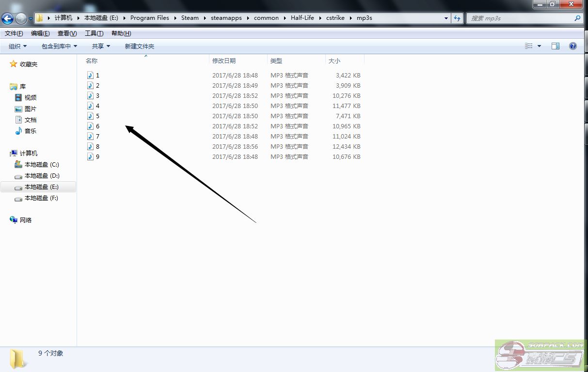Click the refresh button beside address bar
The image size is (588, 372).
tap(457, 18)
